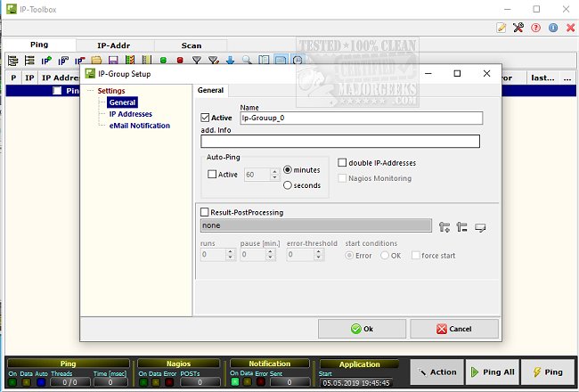The width and height of the screenshot is (579, 392).
Task: Click the checked list icon in toolbar
Action: coord(130,61)
